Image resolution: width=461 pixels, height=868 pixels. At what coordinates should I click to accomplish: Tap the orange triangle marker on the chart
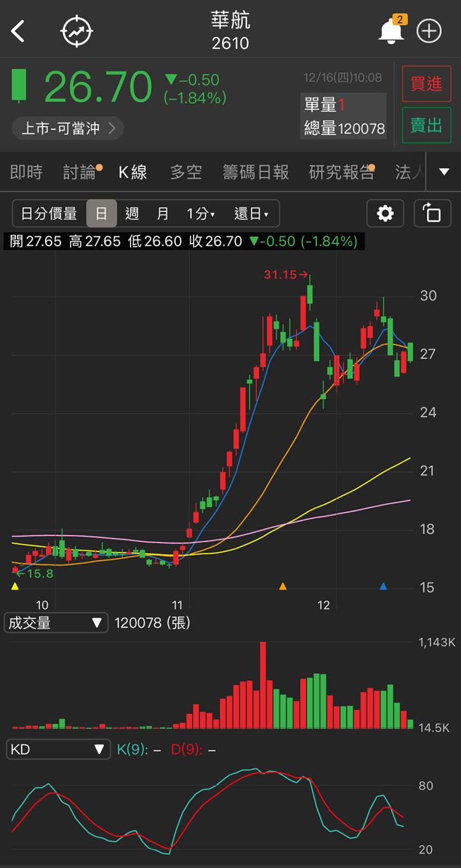coord(283,586)
